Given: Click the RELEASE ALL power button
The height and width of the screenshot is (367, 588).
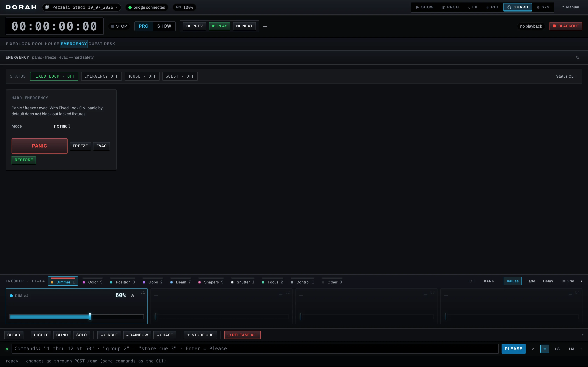Looking at the screenshot, I should (x=242, y=335).
